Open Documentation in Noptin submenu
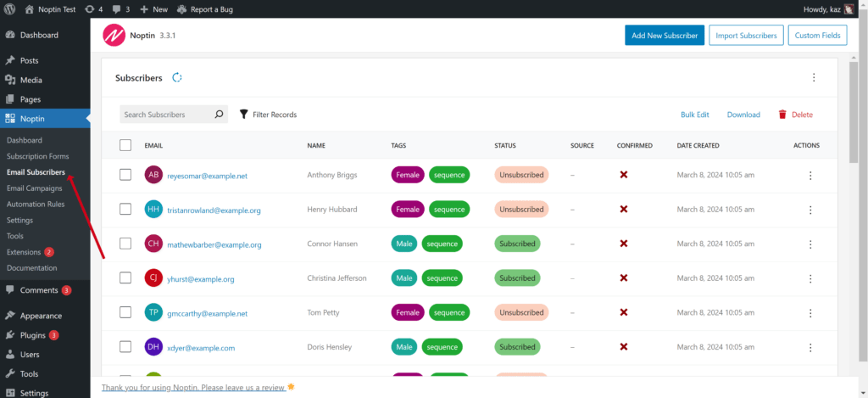The width and height of the screenshot is (868, 398). tap(31, 267)
